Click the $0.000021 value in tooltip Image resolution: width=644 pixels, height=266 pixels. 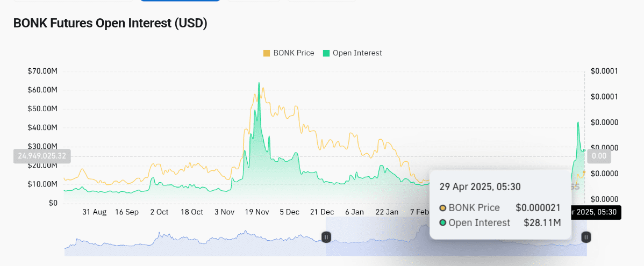(538, 208)
